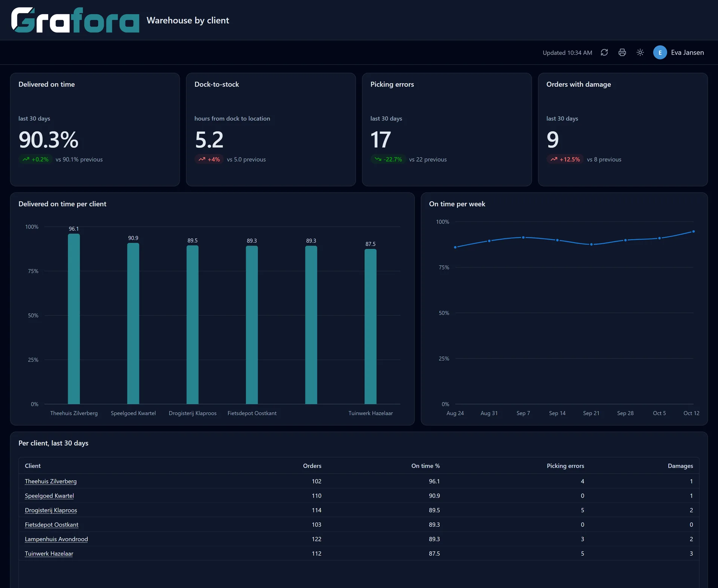Click the 'Eva Jansen' user name
Image resolution: width=718 pixels, height=588 pixels.
687,53
